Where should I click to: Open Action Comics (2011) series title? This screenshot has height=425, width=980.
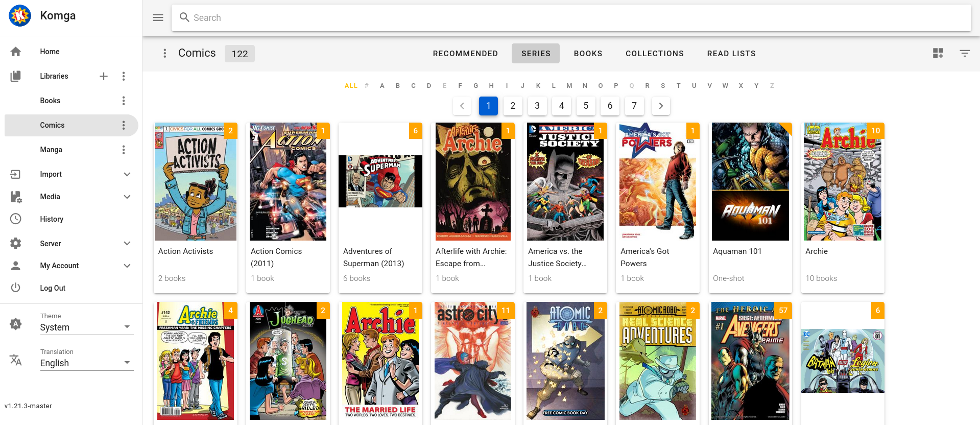point(276,257)
